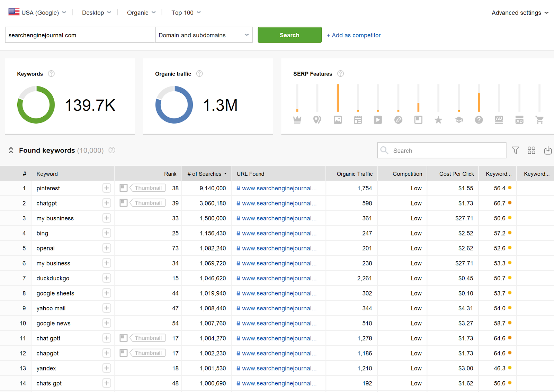
Task: Open help tooltip next to Keywords
Action: point(51,74)
